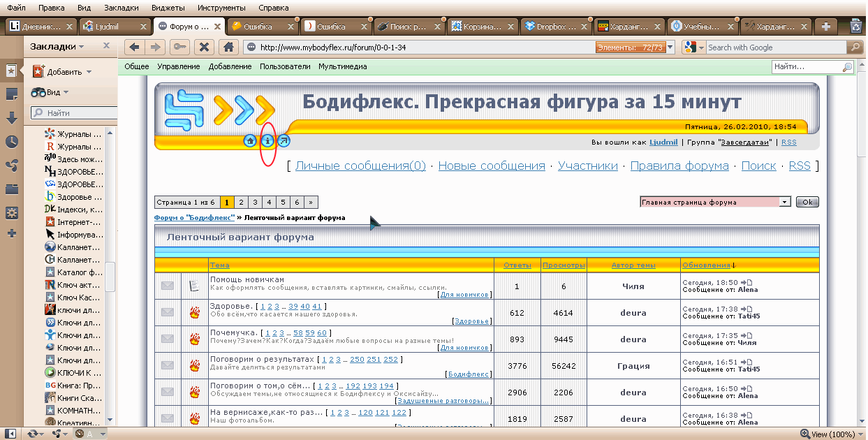Viewport: 868px width, 440px height.
Task: Open the Файл menu
Action: click(x=17, y=8)
